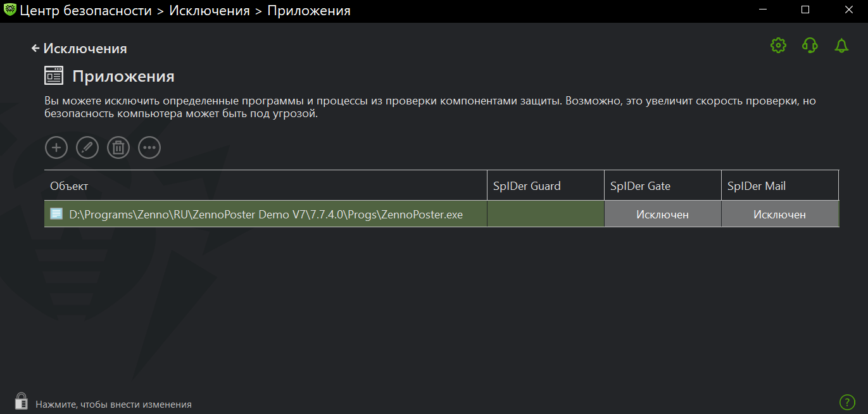
Task: Click the delete trash bin icon
Action: click(x=118, y=147)
